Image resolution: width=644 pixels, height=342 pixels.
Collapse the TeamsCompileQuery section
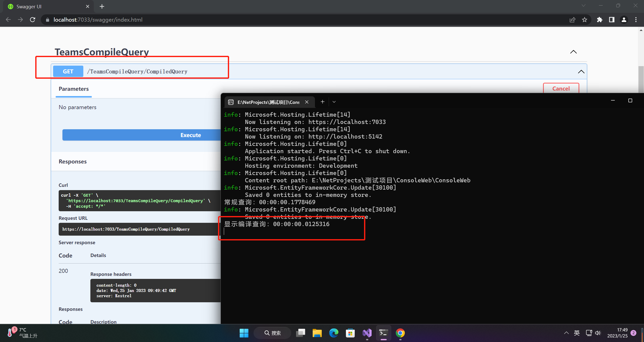click(x=573, y=52)
